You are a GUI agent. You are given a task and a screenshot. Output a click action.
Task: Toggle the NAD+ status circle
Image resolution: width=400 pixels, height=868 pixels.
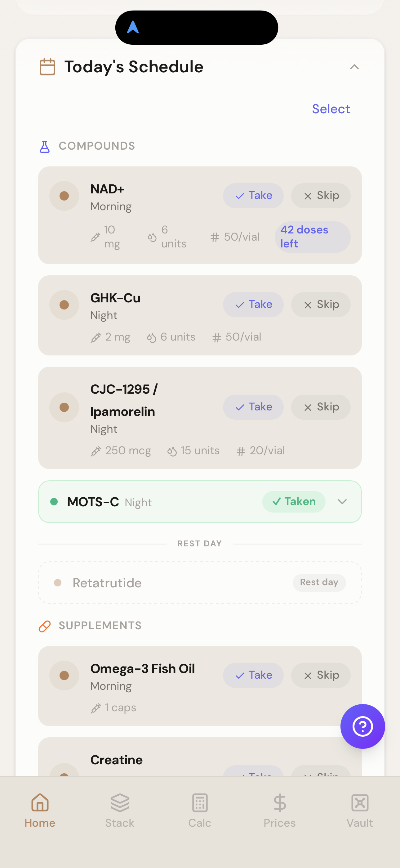coord(64,196)
